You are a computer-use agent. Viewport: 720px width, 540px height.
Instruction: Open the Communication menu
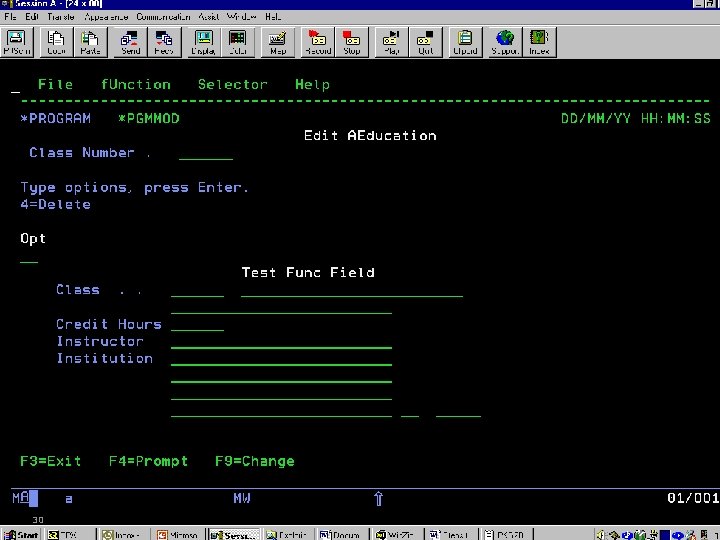[x=163, y=17]
